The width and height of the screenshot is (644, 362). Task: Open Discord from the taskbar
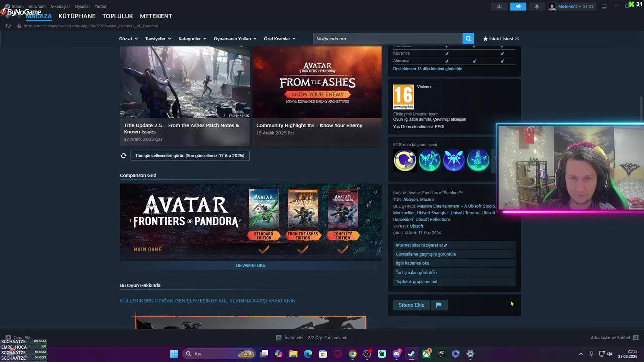pos(397,354)
